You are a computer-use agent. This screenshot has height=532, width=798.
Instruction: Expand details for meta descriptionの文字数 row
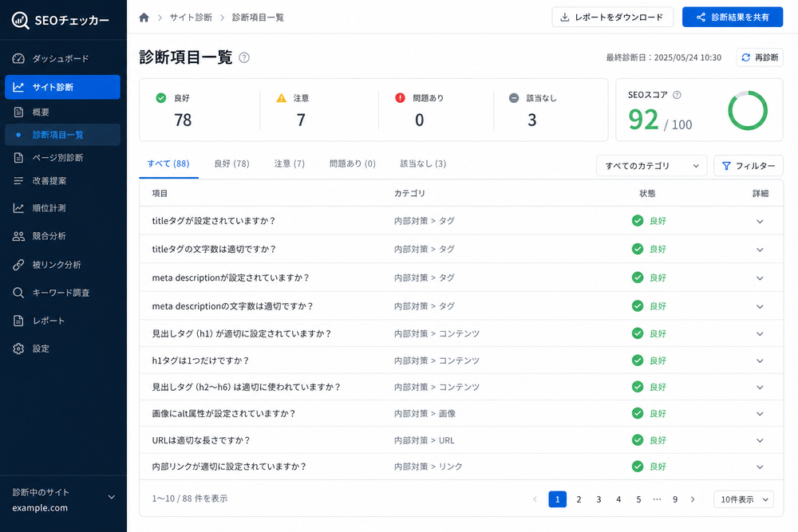[760, 307]
